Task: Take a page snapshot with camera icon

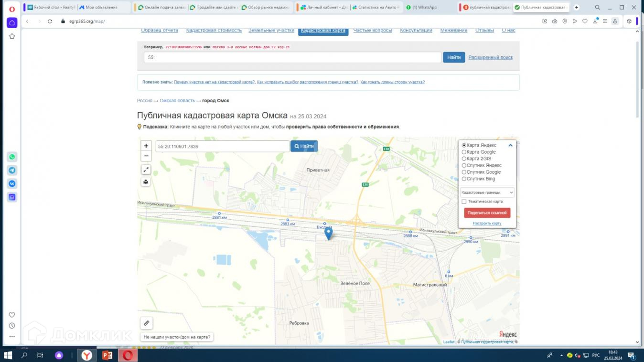Action: [555, 21]
